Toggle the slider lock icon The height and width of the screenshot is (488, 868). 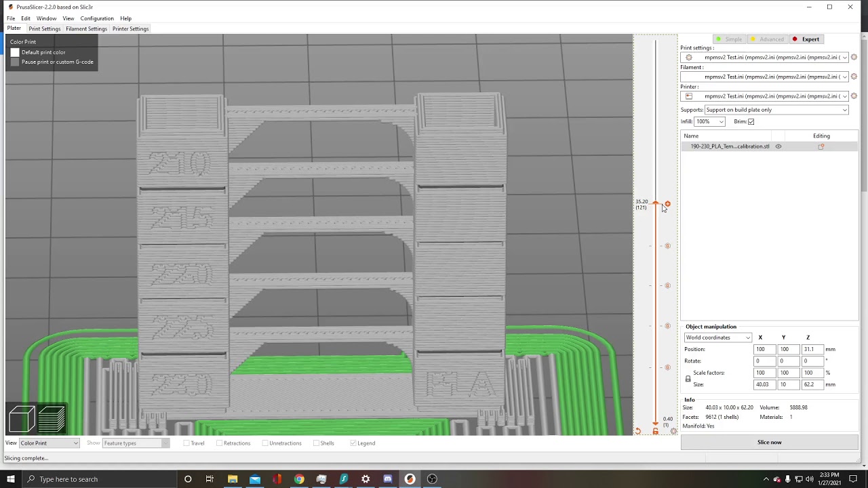pos(655,431)
